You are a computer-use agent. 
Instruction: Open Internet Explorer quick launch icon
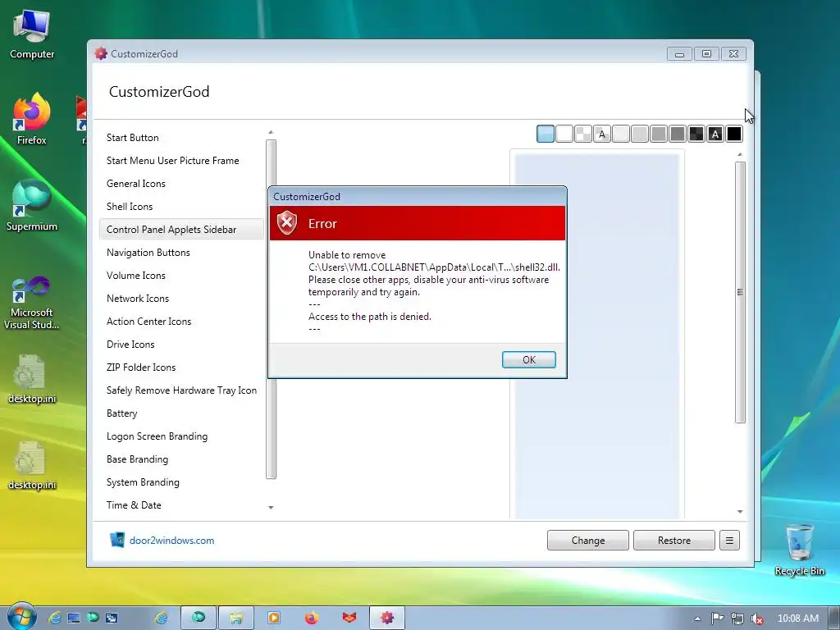tap(55, 619)
